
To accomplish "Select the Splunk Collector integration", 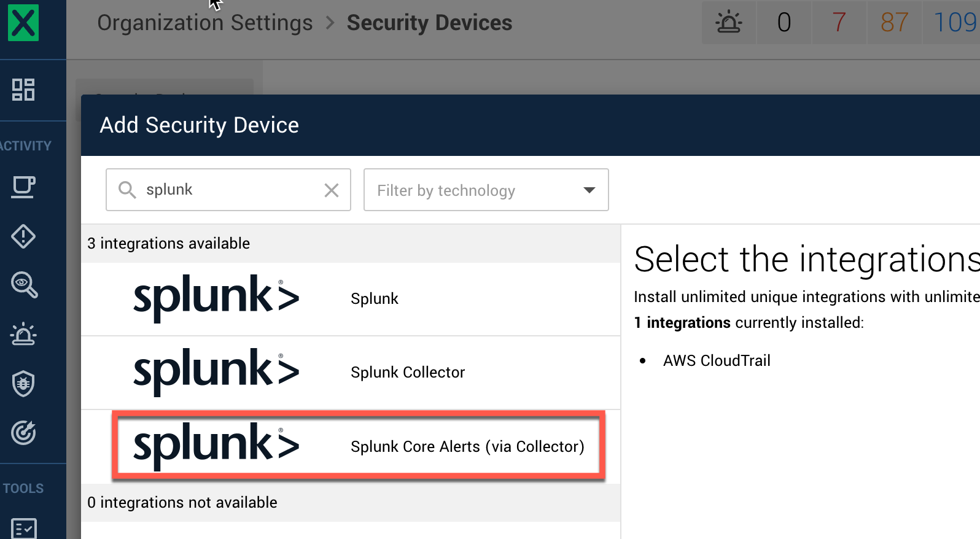I will [351, 373].
